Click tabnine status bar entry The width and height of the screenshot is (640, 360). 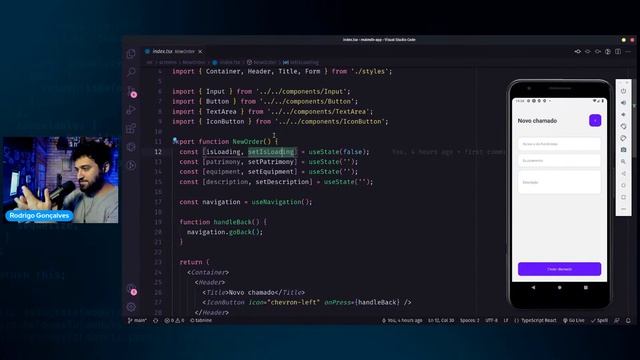coord(201,320)
